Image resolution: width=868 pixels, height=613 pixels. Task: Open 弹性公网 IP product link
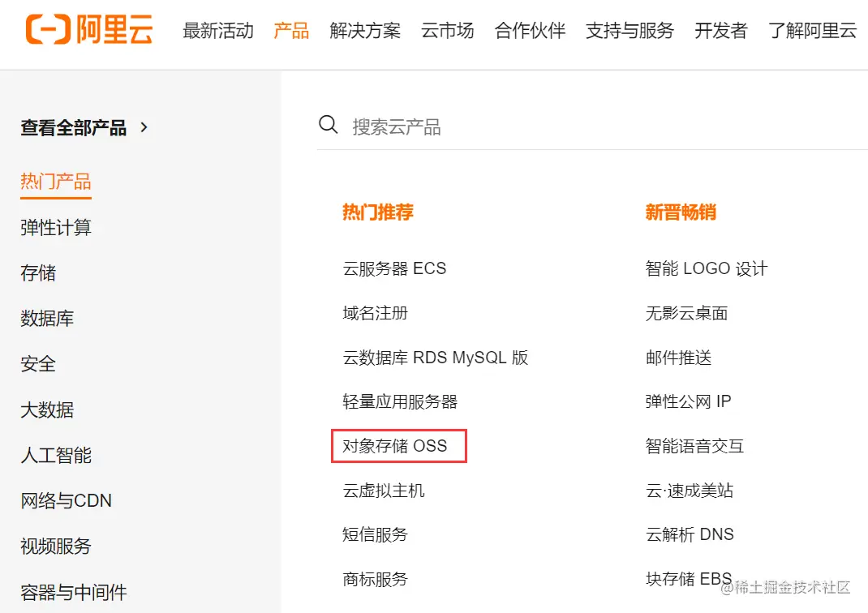pos(688,401)
